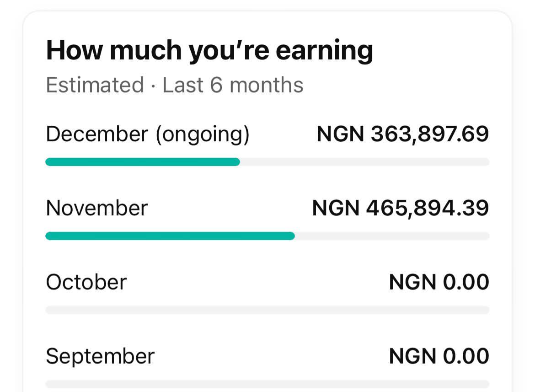Click the teal filled part of November's bar
The height and width of the screenshot is (392, 535).
pyautogui.click(x=170, y=236)
